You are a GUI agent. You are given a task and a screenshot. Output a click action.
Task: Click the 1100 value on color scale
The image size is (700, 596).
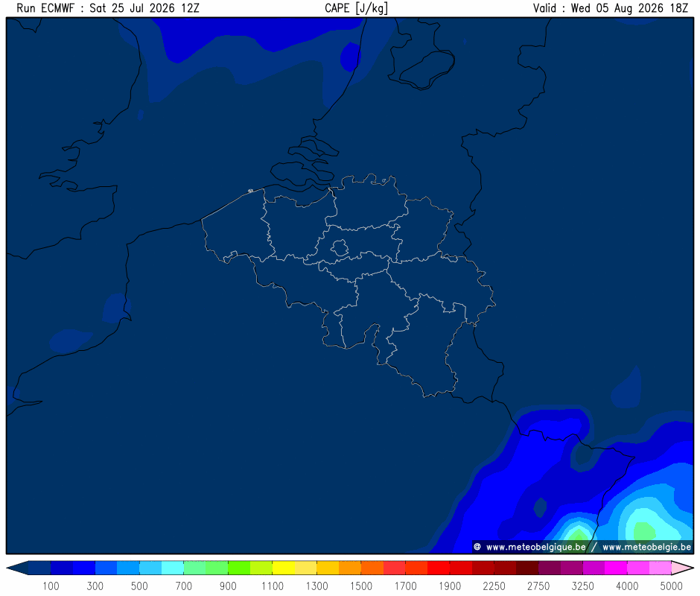(273, 586)
